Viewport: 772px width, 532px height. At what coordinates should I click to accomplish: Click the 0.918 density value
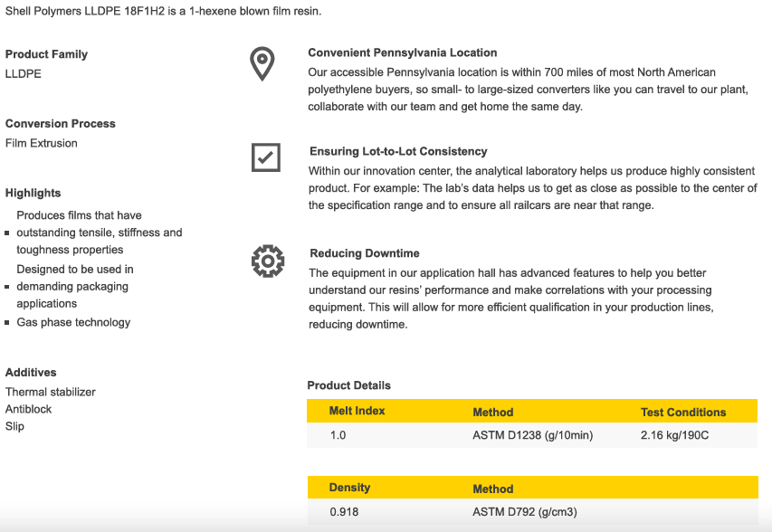pos(345,512)
